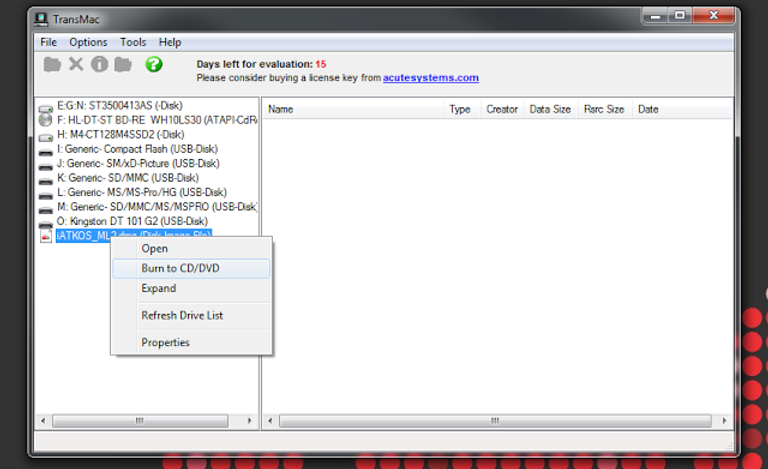Image resolution: width=768 pixels, height=469 pixels.
Task: Choose Refresh Drive List in context menu
Action: pos(191,315)
